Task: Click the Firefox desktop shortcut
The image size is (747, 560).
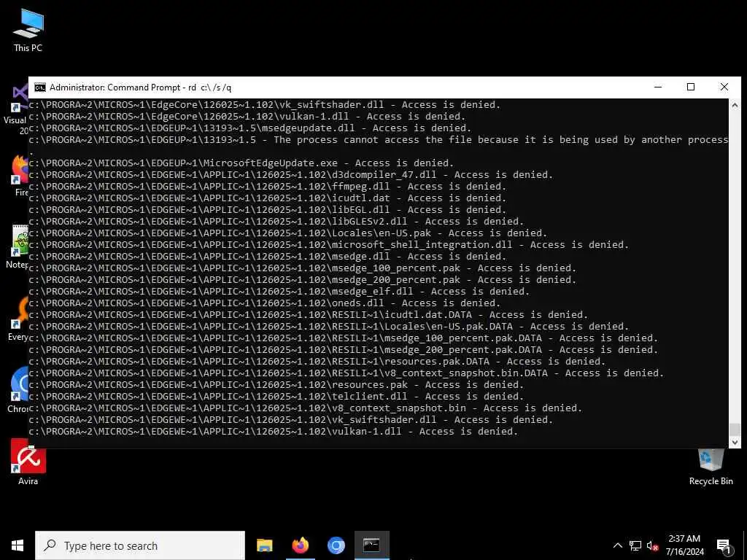Action: (20, 175)
